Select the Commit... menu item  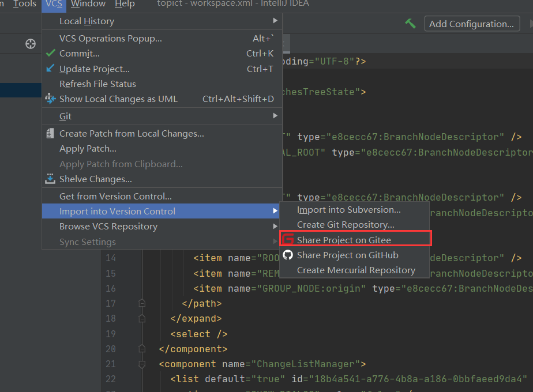162,54
